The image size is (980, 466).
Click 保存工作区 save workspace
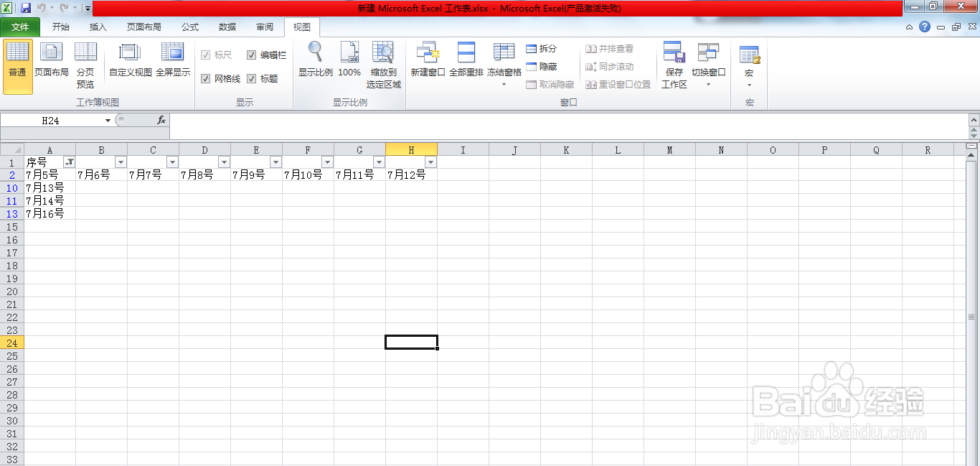point(674,66)
